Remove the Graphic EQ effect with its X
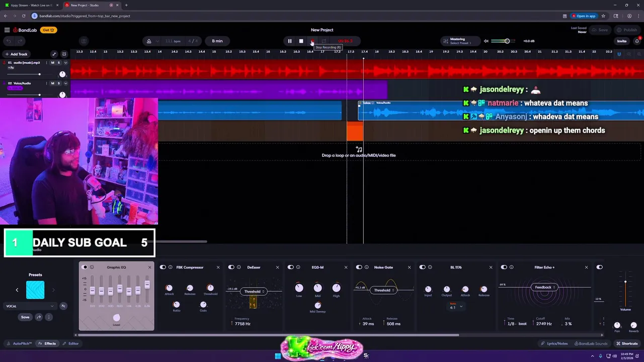Image resolution: width=644 pixels, height=362 pixels. tap(149, 267)
